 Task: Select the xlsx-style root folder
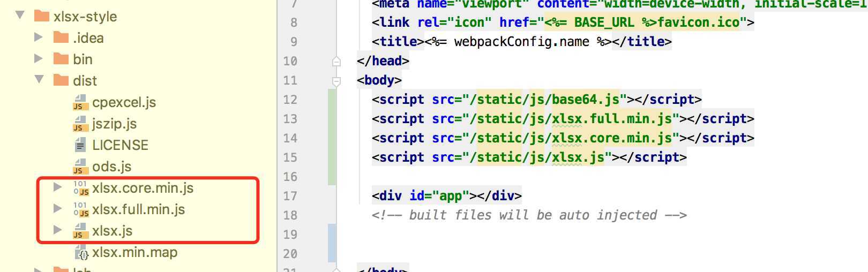pyautogui.click(x=85, y=17)
